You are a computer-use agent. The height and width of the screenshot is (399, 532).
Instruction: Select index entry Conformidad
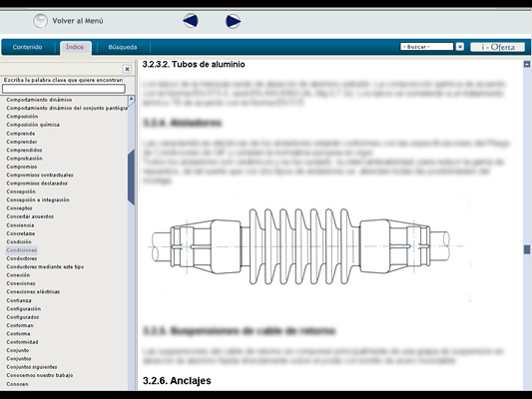click(x=22, y=342)
